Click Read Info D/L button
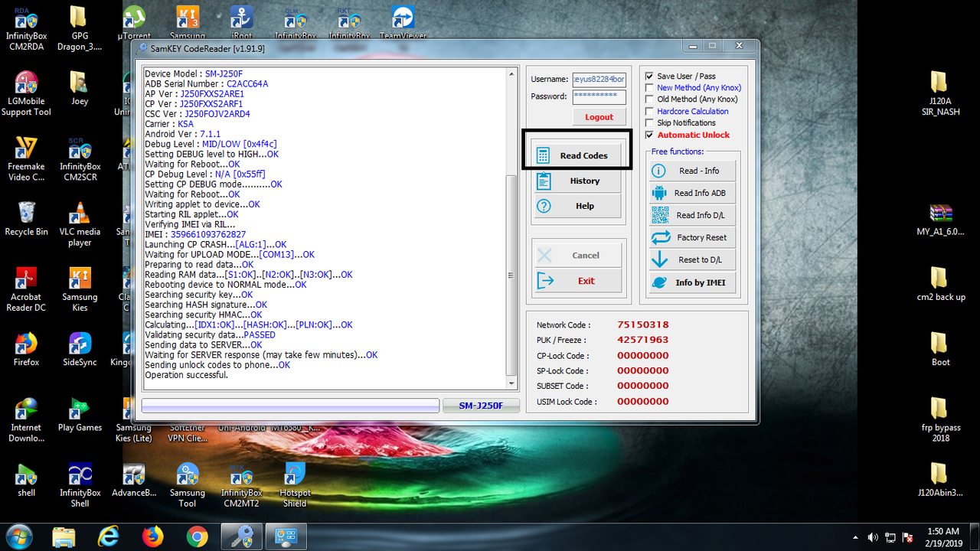The height and width of the screenshot is (551, 980). pos(692,215)
